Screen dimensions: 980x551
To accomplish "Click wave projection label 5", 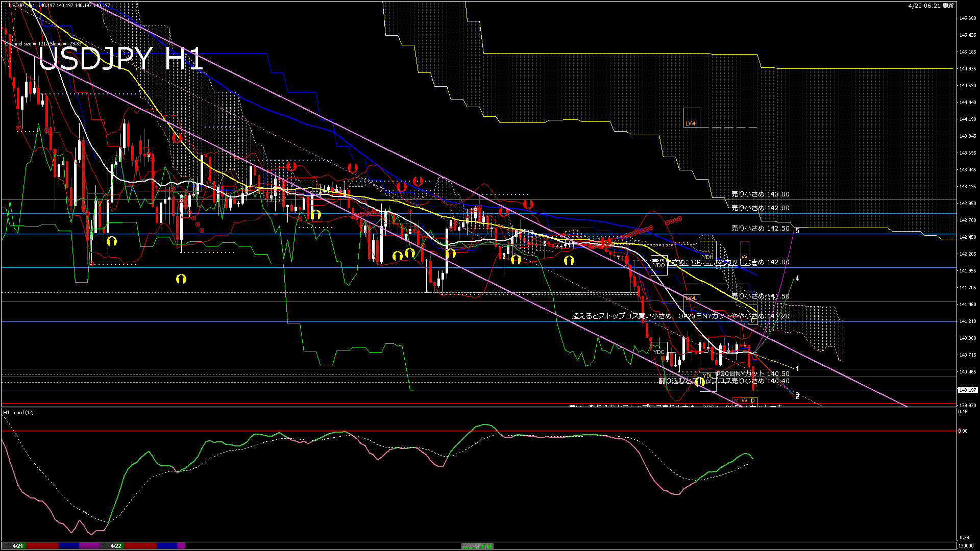I will pyautogui.click(x=797, y=231).
